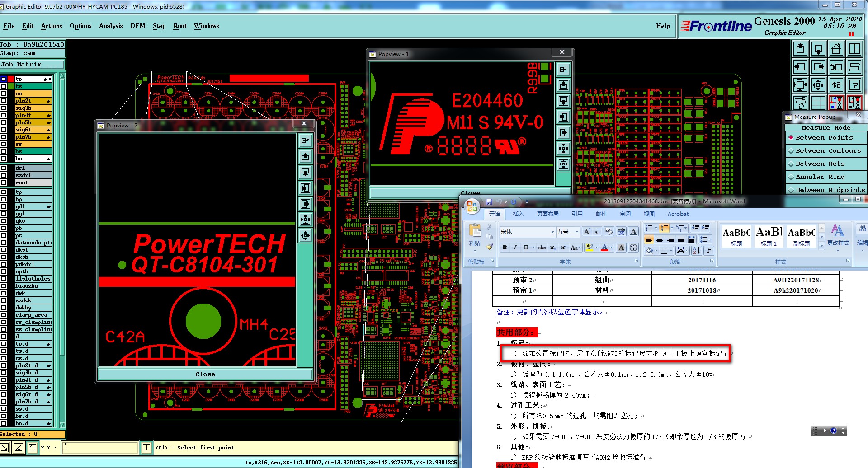Click the top icon in Popview - 2 sidebar
868x468 pixels.
(x=306, y=140)
